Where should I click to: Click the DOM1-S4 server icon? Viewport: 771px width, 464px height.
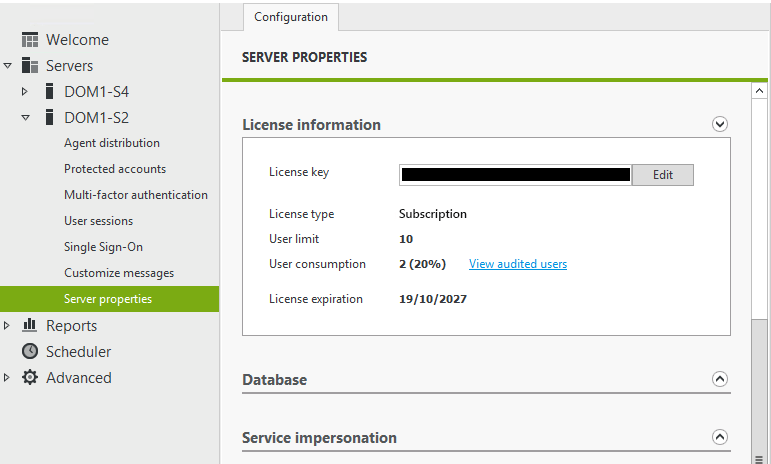(49, 91)
